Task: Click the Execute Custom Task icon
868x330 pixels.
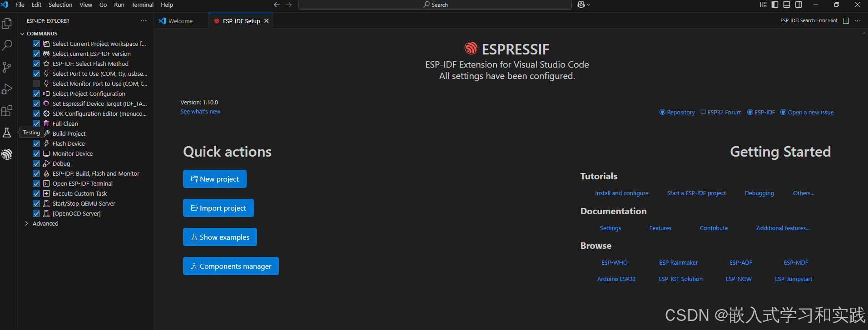Action: [46, 193]
